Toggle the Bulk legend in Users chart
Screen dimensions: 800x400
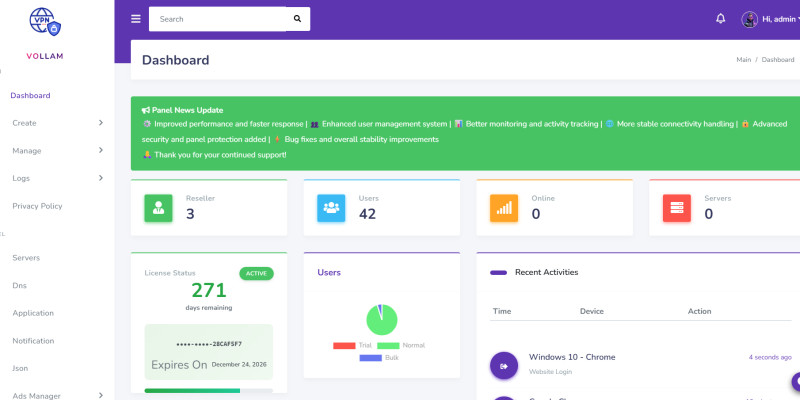(380, 357)
